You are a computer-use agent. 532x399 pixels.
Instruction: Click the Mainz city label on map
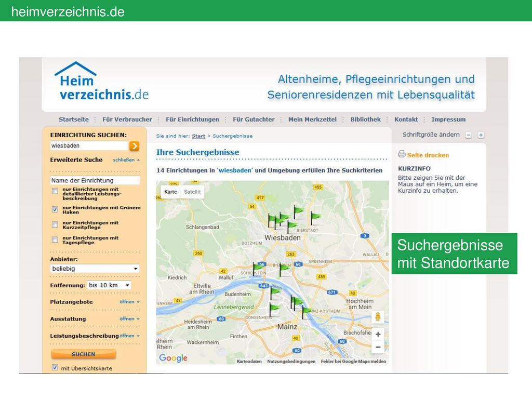pos(287,327)
